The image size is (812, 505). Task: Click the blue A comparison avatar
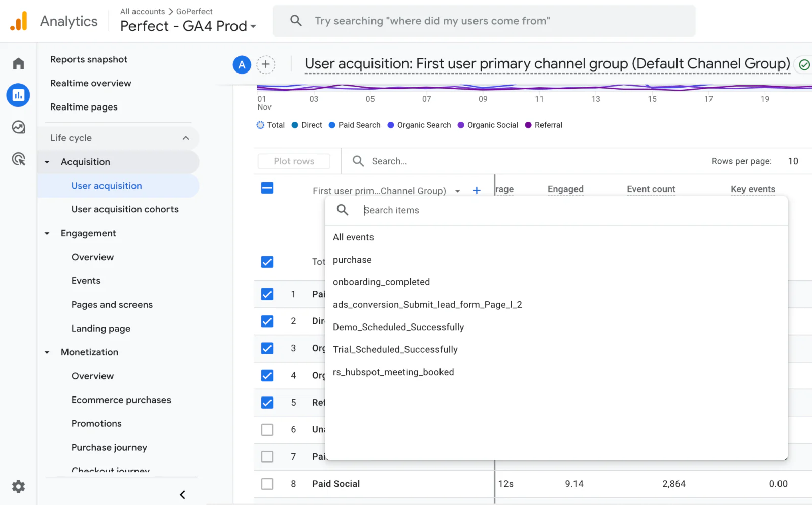click(242, 64)
